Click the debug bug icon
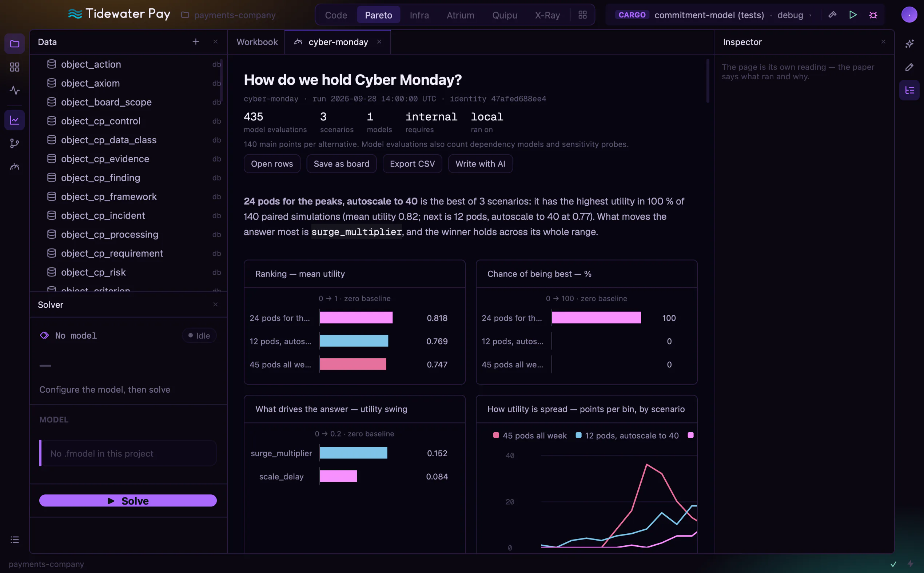This screenshot has height=573, width=924. point(873,15)
